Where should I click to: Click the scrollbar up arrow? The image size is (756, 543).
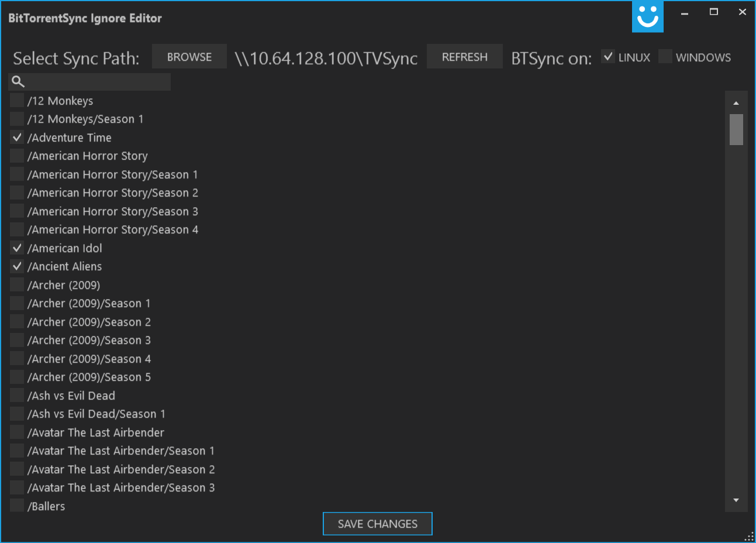point(736,103)
